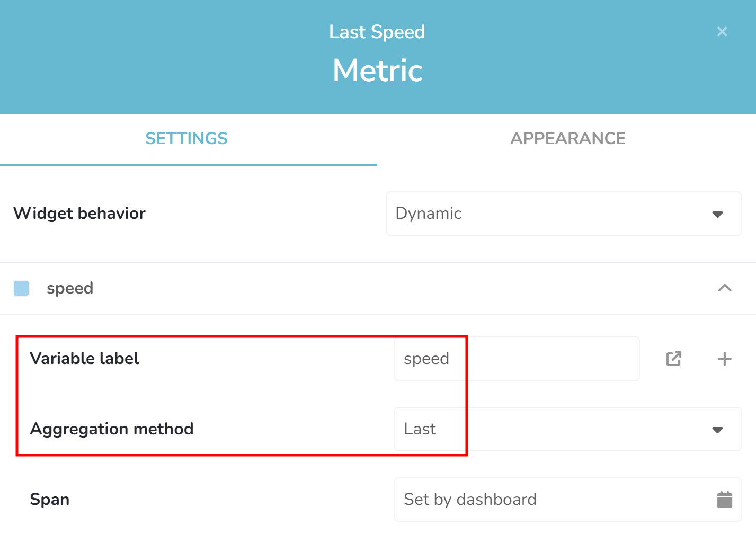Click the 'Span' label text
756x560 pixels.
point(50,500)
